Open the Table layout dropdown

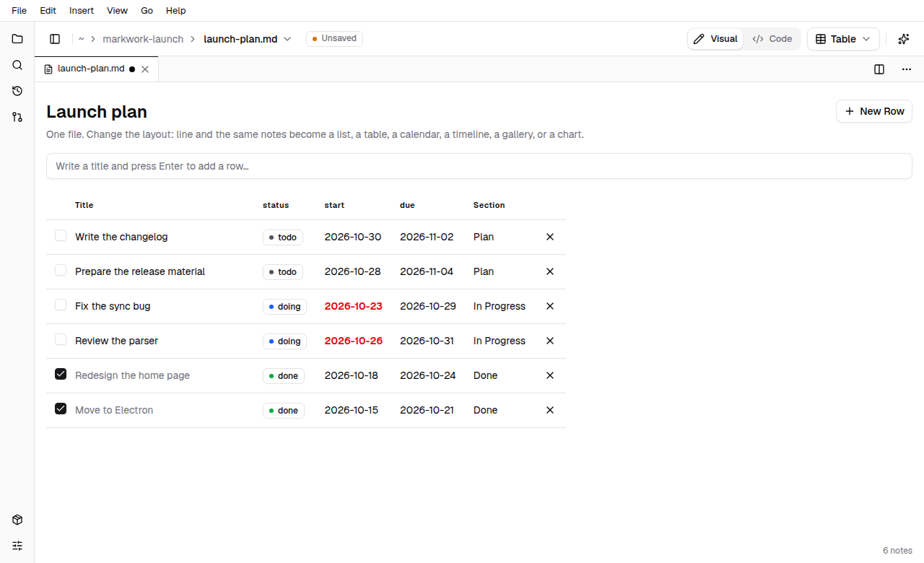(x=843, y=39)
